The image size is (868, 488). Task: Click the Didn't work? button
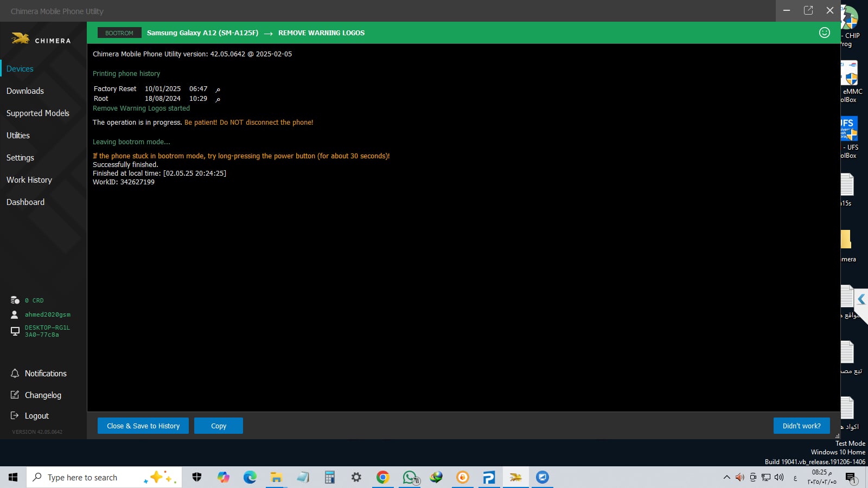pyautogui.click(x=801, y=426)
